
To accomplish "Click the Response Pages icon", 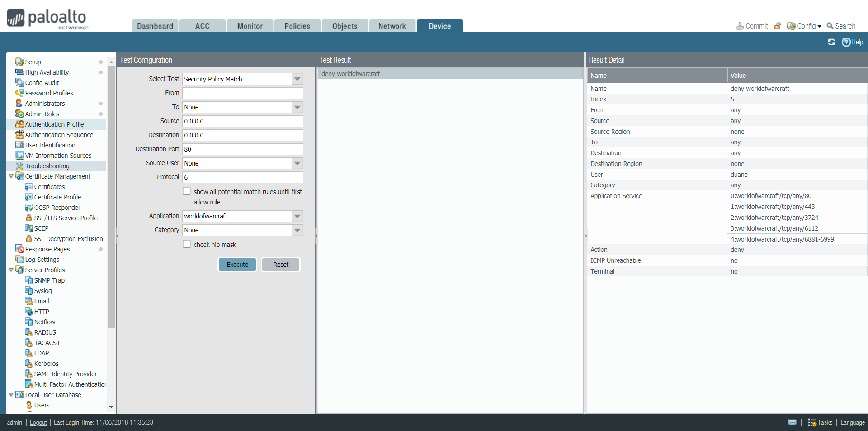I will (x=19, y=249).
